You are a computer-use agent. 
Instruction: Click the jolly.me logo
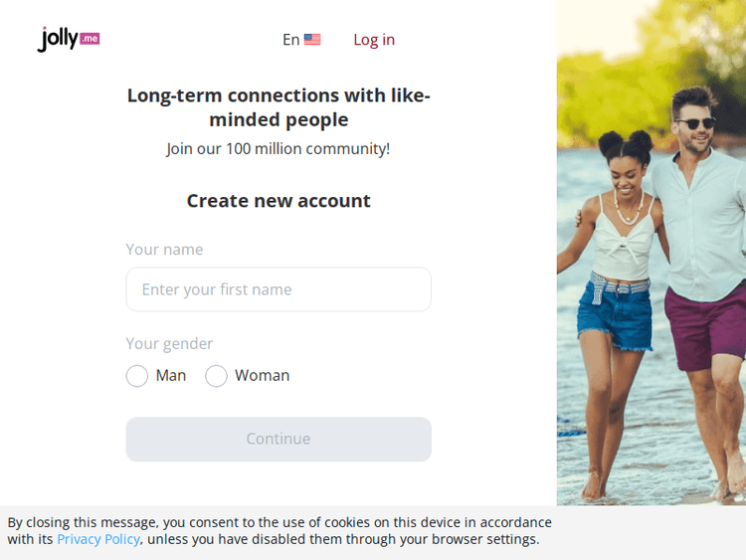tap(69, 39)
